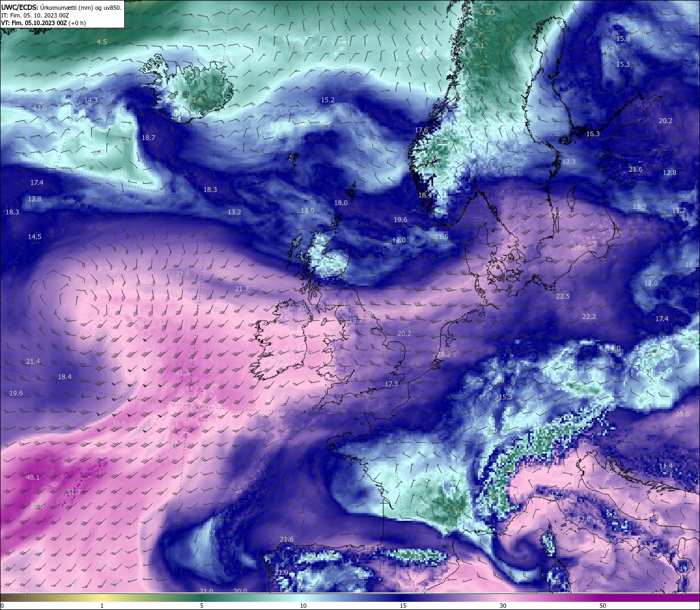The height and width of the screenshot is (610, 700).
Task: Click the 12.3 value label
Action: point(569,162)
